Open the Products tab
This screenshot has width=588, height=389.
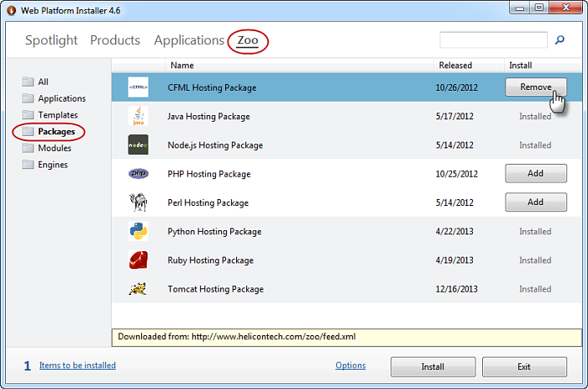115,40
